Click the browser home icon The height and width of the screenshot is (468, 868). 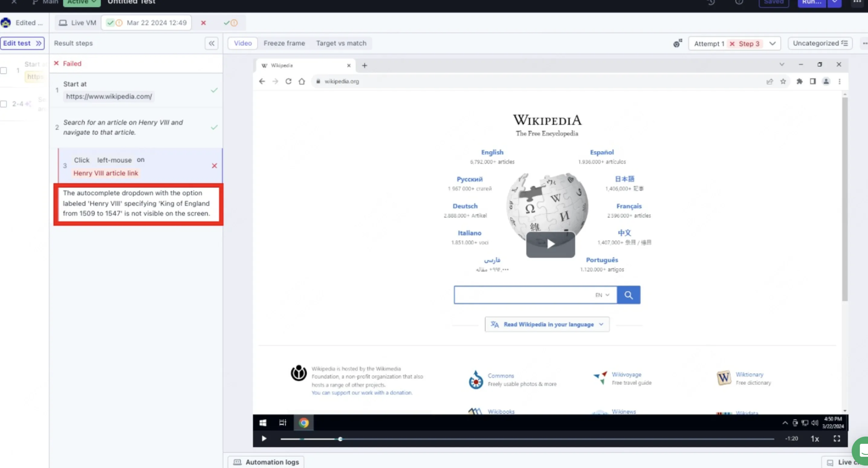302,81
